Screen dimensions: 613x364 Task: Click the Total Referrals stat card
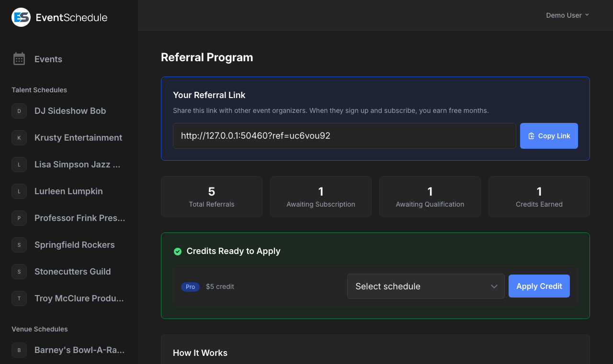click(212, 197)
